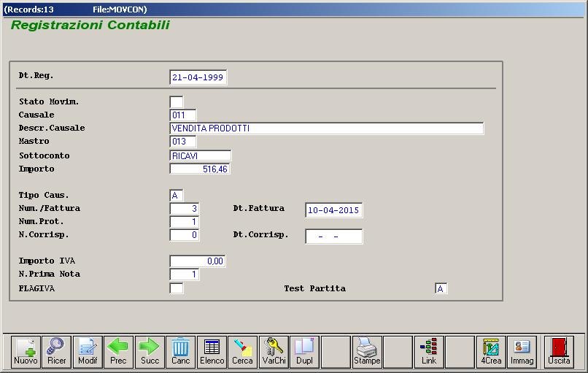Click the FLAGIVA small box
Viewport: 588px width, 373px height.
pos(177,288)
